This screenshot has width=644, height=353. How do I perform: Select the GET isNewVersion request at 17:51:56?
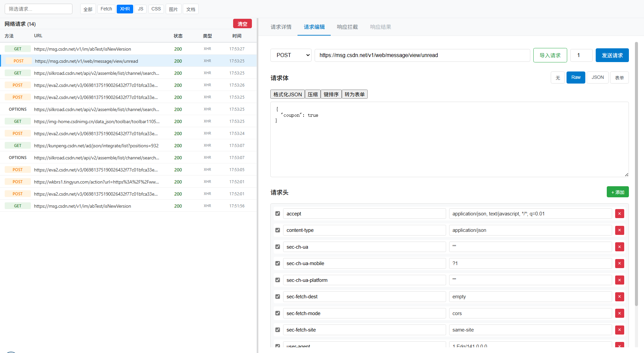pos(128,206)
